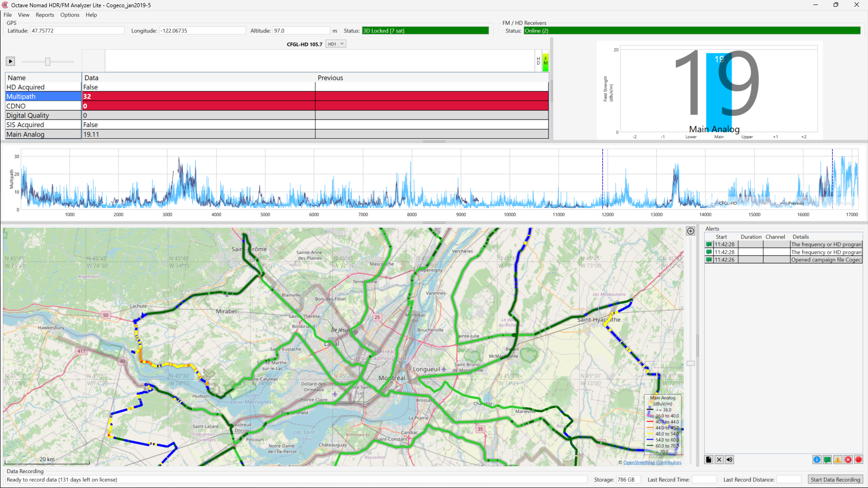Open the Reports menu

pos(45,15)
